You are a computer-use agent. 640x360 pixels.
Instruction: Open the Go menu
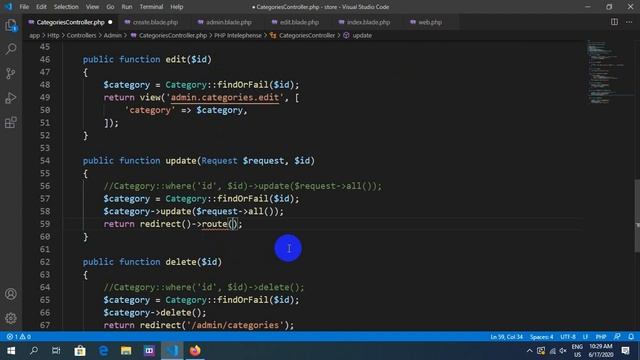pos(110,7)
